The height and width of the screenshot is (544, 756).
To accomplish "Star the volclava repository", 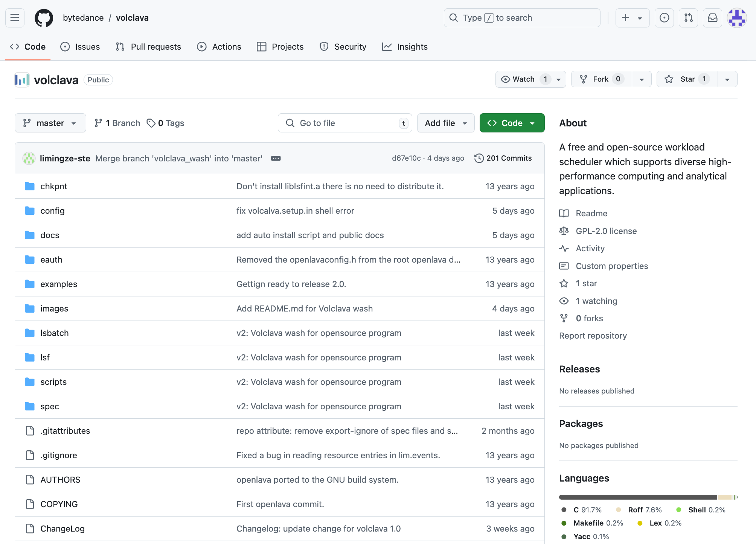I will click(x=687, y=79).
